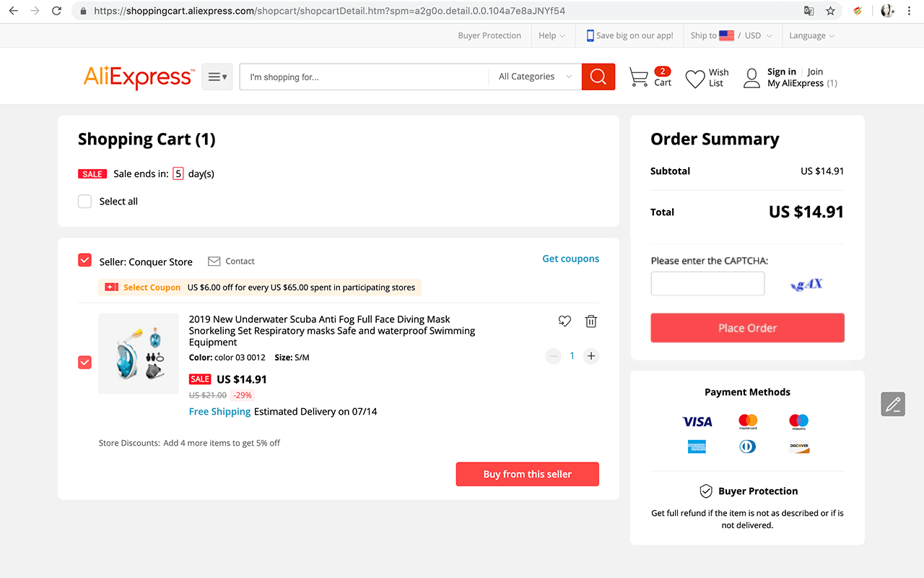Click the Mastercard payment logo
The image size is (924, 578).
point(748,421)
